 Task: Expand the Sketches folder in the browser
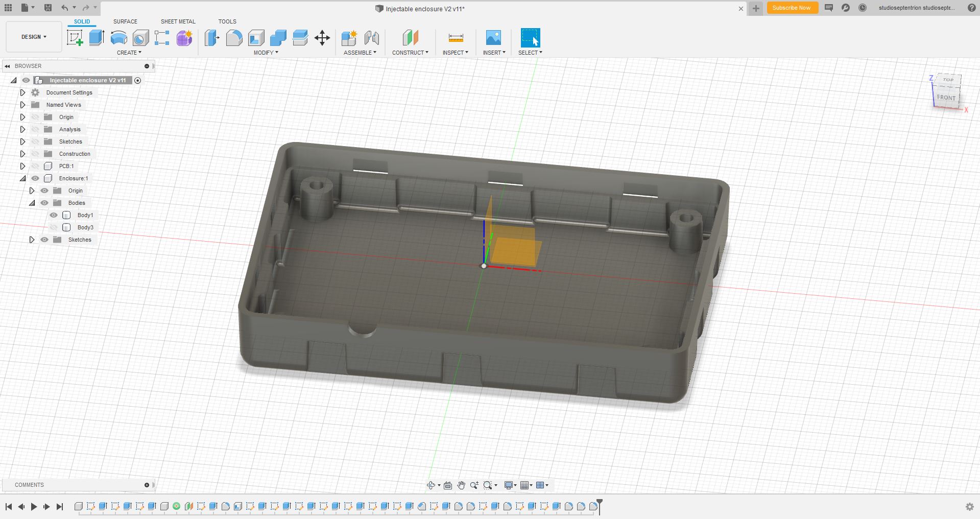pos(22,141)
